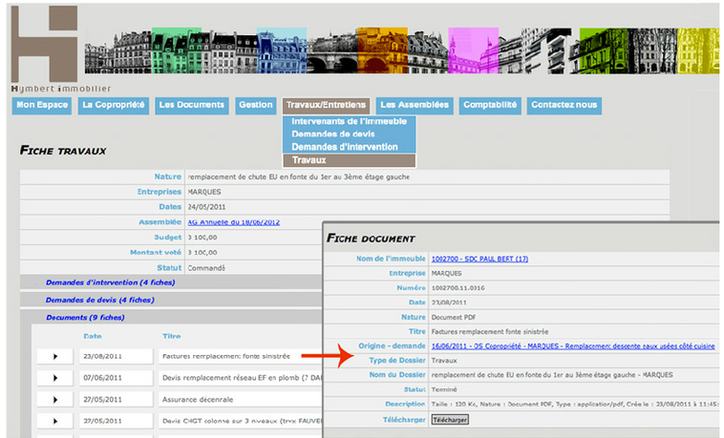Open the La Copropriété menu
This screenshot has height=438, width=724.
click(113, 105)
